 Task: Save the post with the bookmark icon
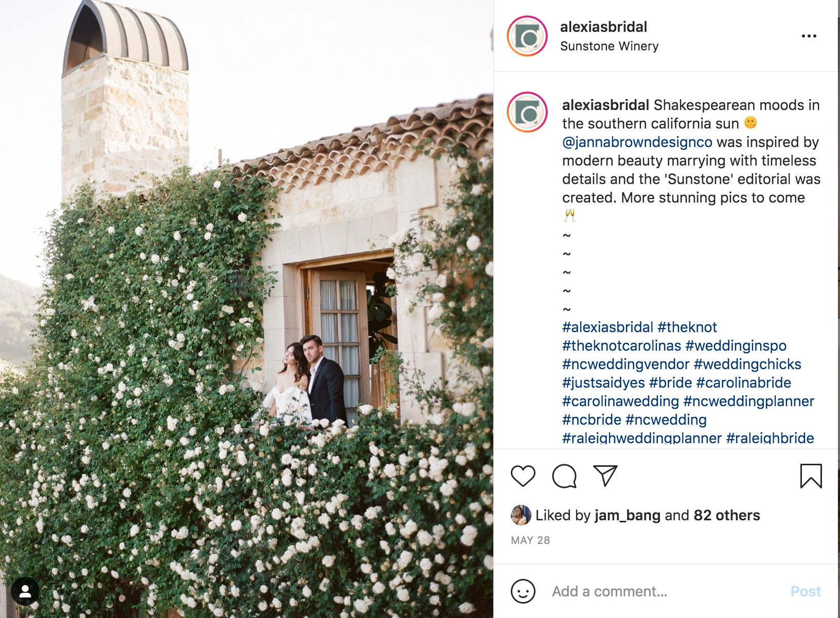click(x=811, y=476)
